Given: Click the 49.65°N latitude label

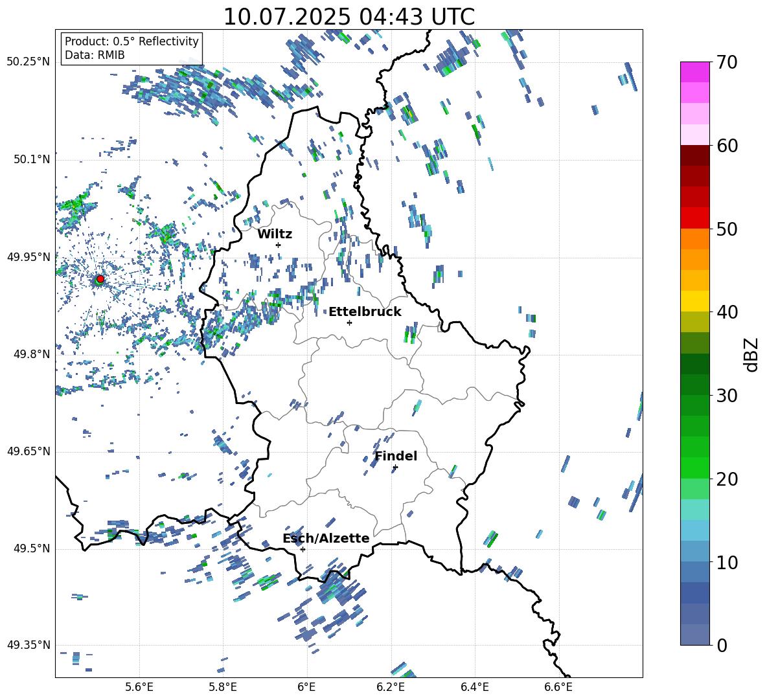Looking at the screenshot, I should pyautogui.click(x=29, y=451).
